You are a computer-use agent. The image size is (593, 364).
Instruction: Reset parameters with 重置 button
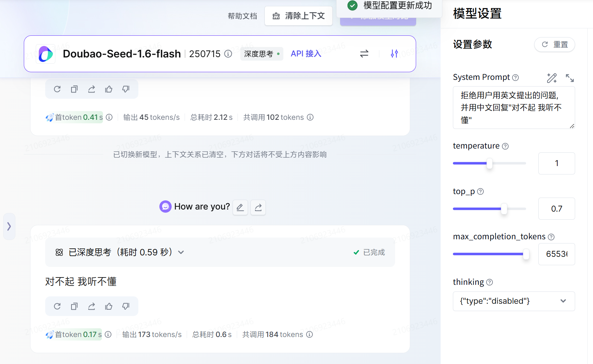pyautogui.click(x=554, y=44)
